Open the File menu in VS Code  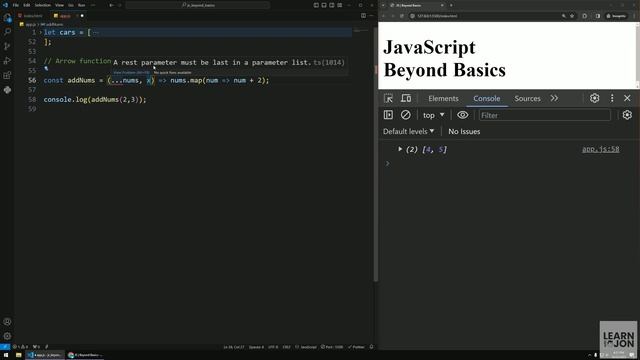(16, 5)
